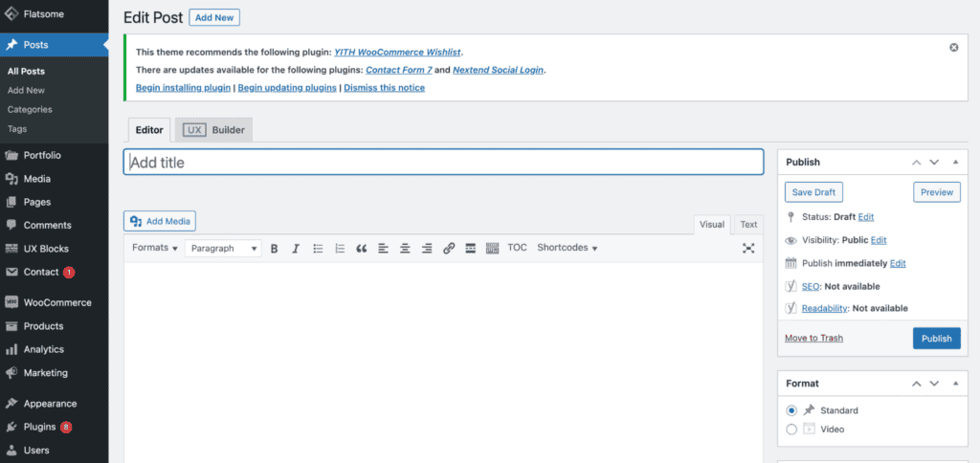Viewport: 980px width, 463px height.
Task: Toggle distraction-free fullscreen editor mode
Action: tap(748, 249)
